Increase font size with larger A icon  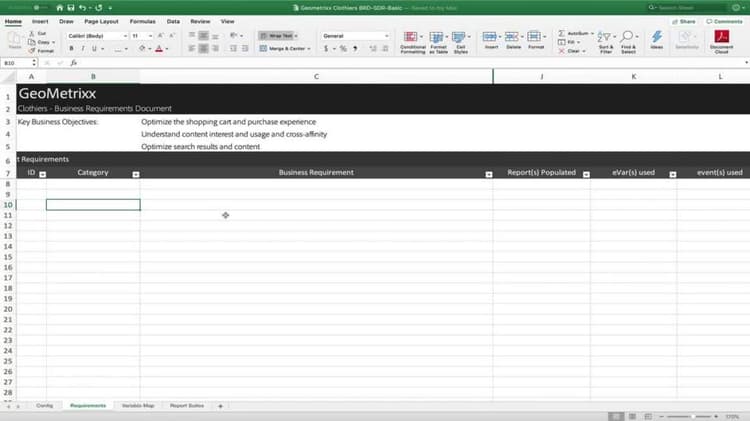161,36
